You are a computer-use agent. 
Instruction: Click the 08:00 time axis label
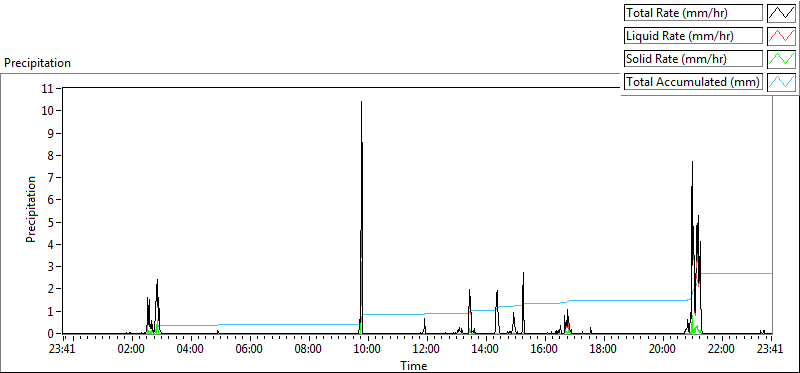coord(309,350)
